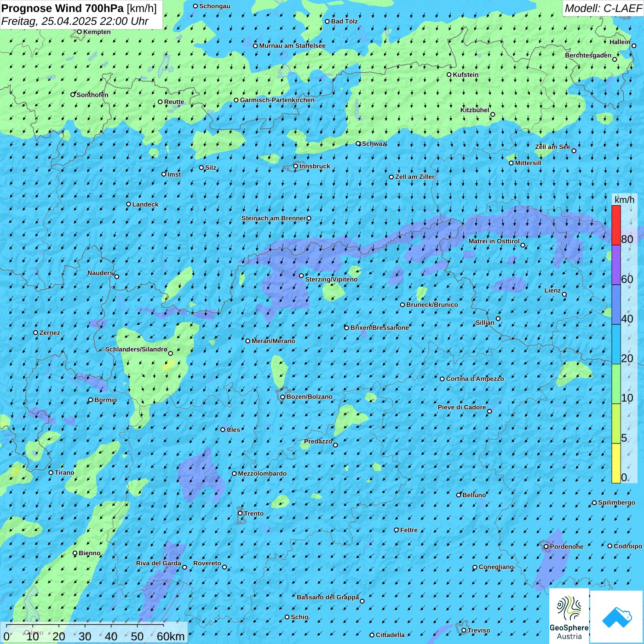This screenshot has height=644, width=644.
Task: Click the 'Prognose Wind 700hPa [km/h]' title
Action: coord(79,8)
